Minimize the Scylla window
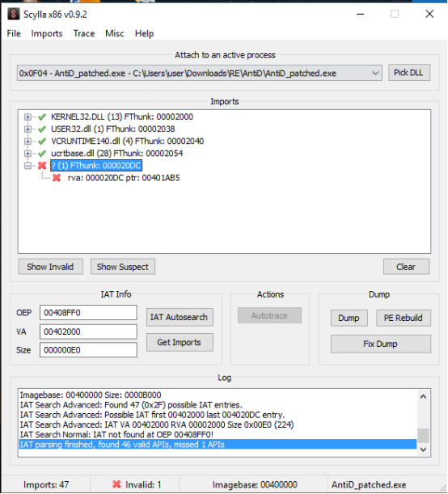Viewport: 448px width, 494px height. 361,15
